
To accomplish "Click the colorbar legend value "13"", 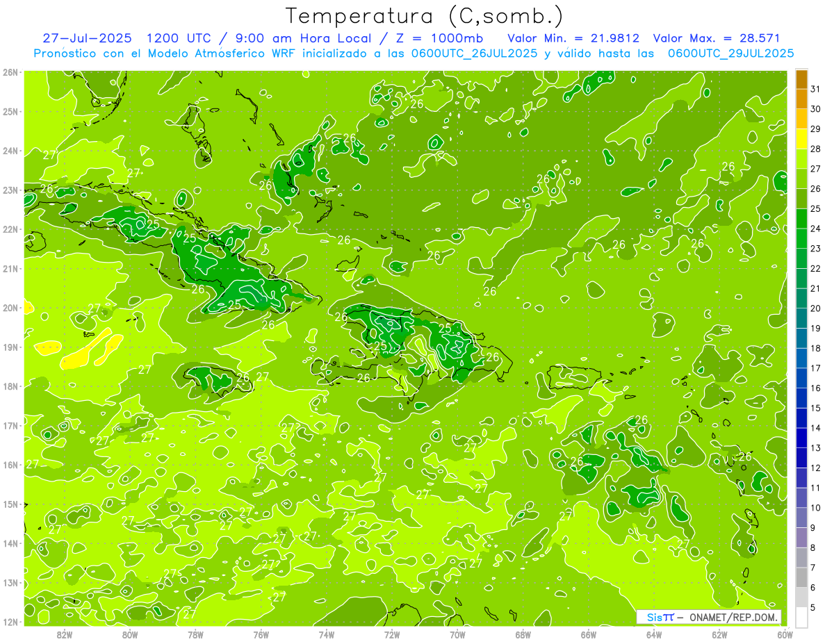I will [x=815, y=448].
